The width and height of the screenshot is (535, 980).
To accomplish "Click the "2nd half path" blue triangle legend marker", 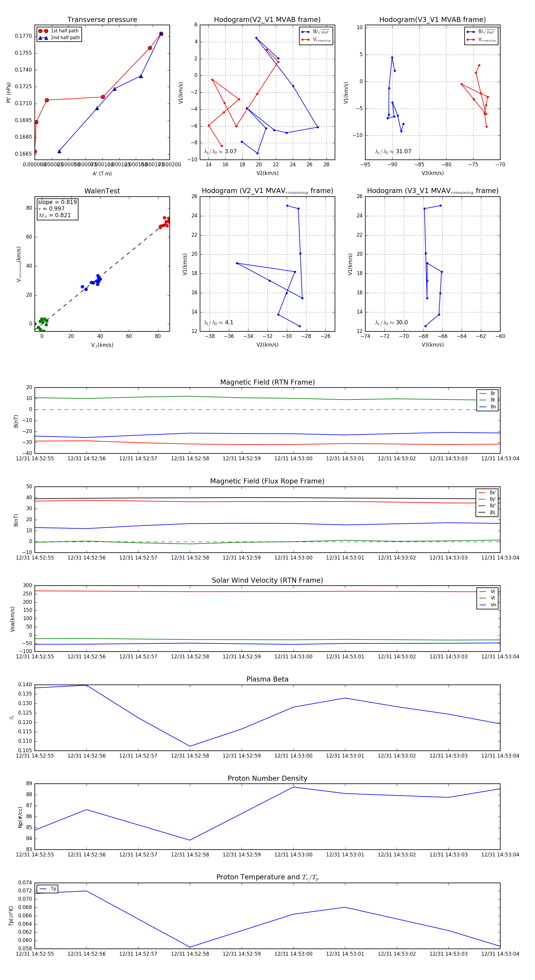I will point(43,38).
